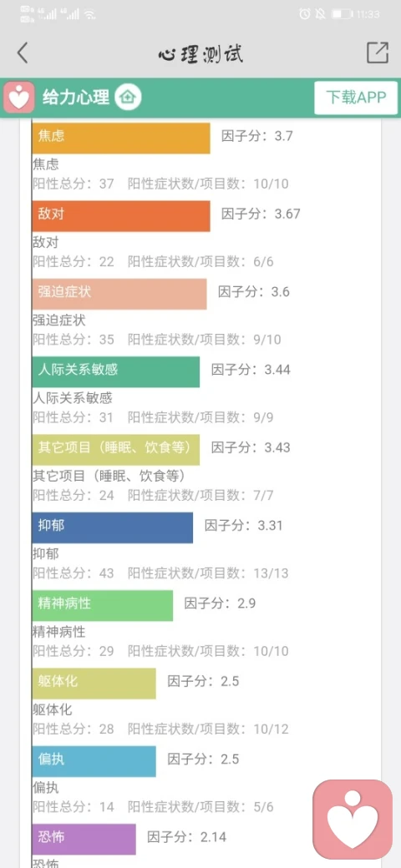
Task: Tap the battery indicator icon
Action: point(342,14)
